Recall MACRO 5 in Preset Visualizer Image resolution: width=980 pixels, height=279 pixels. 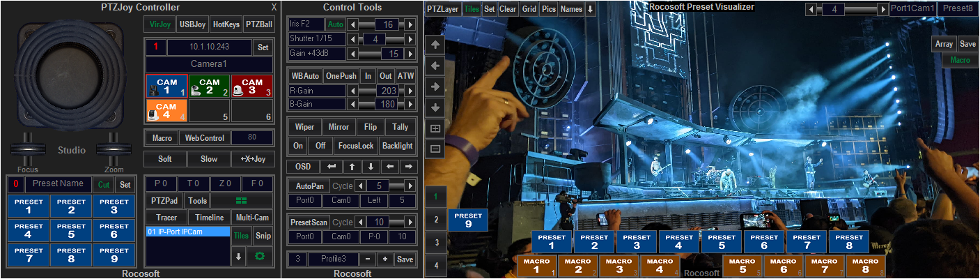click(x=742, y=266)
